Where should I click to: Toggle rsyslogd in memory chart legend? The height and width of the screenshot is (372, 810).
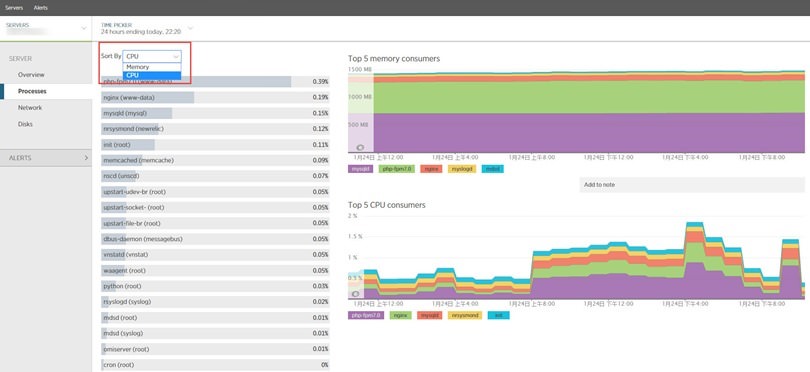pos(461,169)
